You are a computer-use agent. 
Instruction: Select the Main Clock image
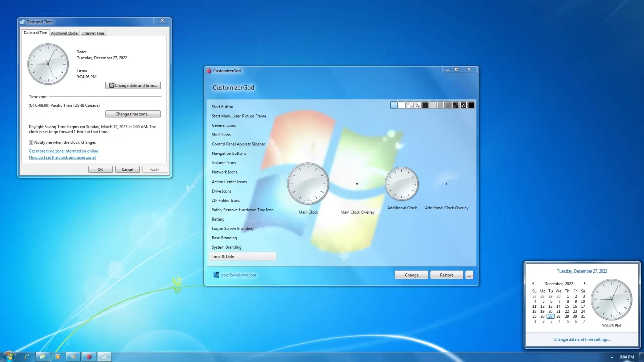tap(308, 184)
